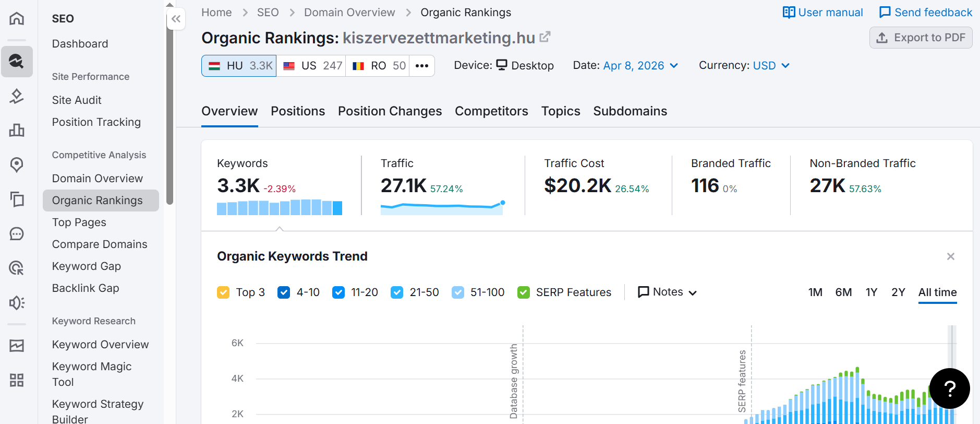980x424 pixels.
Task: Switch to the Overview tab
Action: (x=229, y=111)
